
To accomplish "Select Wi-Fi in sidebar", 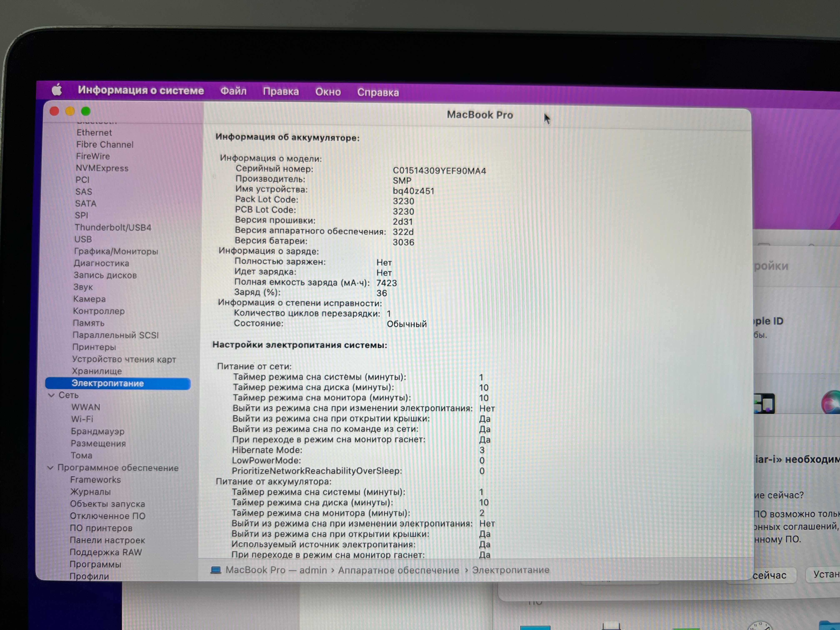I will point(82,419).
